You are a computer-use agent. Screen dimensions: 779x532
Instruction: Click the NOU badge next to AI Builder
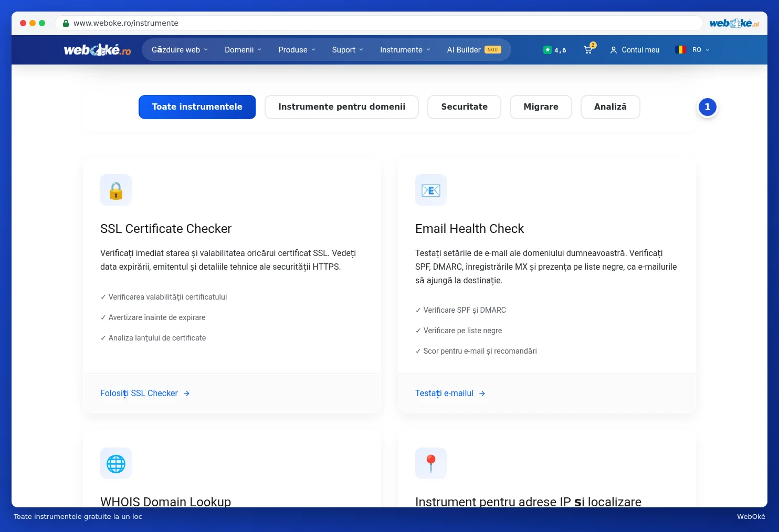[492, 50]
